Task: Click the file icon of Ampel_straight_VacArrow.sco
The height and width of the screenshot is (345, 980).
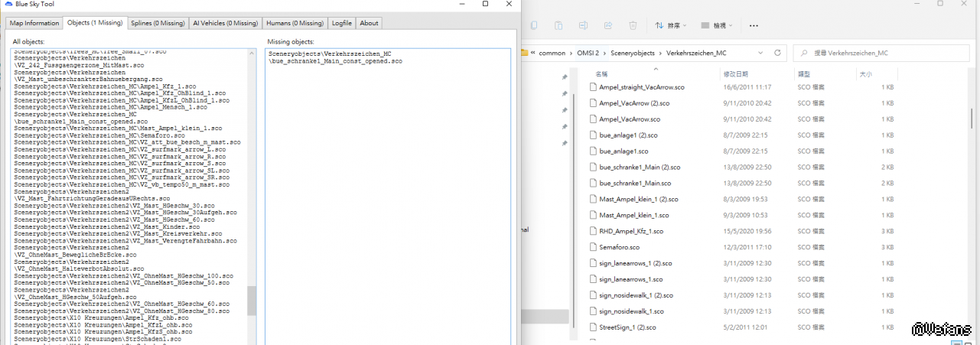Action: [x=593, y=87]
